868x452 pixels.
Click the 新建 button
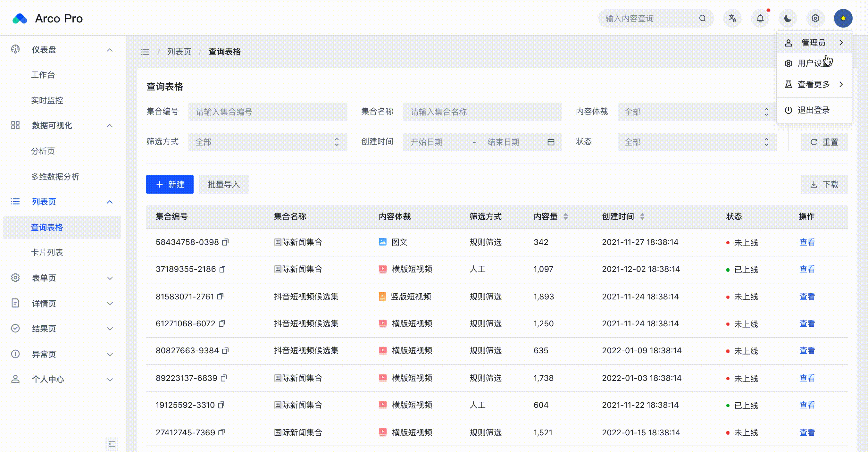point(170,184)
